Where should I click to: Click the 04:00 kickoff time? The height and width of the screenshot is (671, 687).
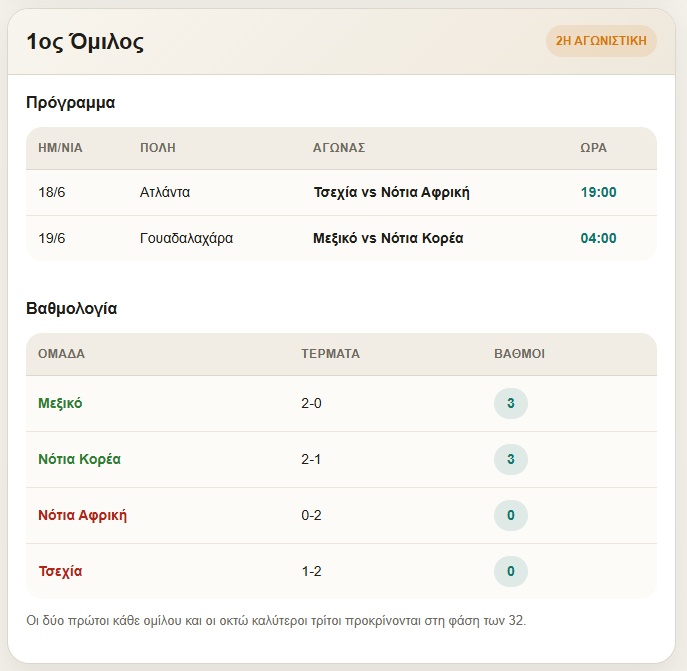click(x=598, y=238)
